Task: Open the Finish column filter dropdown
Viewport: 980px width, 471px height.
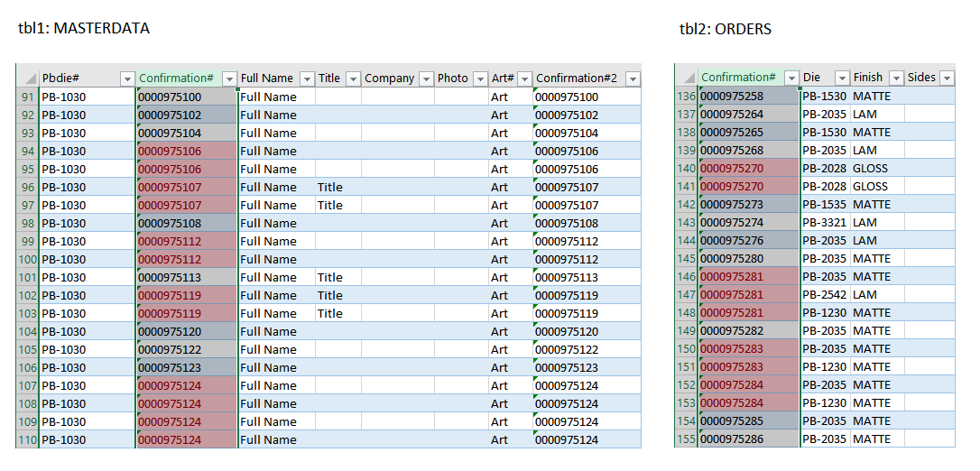Action: click(x=896, y=78)
